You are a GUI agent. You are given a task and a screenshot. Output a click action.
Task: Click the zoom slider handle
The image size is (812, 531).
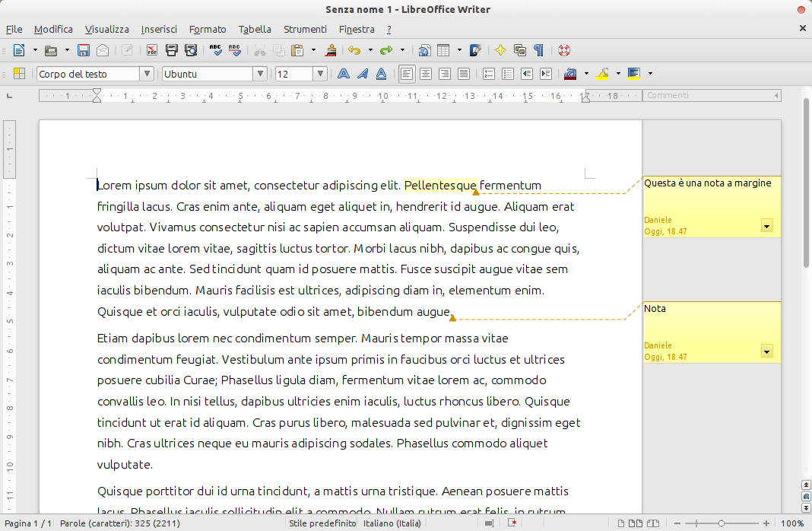722,523
